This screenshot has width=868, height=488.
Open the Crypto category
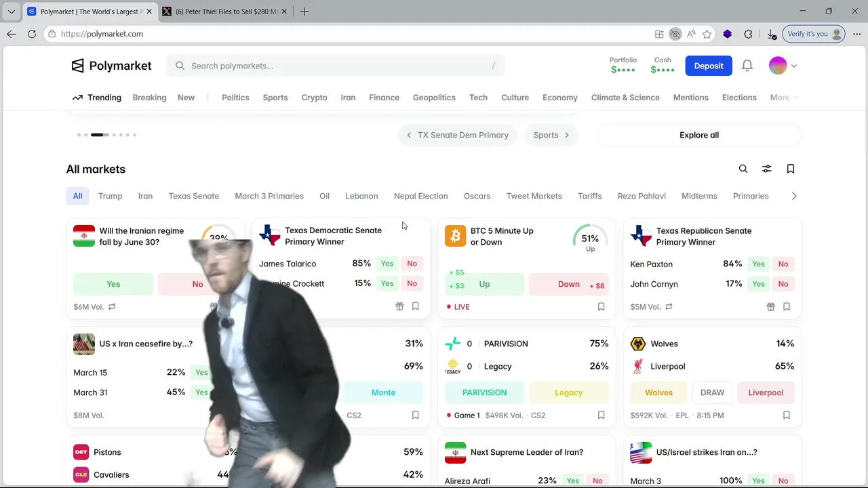(x=314, y=98)
